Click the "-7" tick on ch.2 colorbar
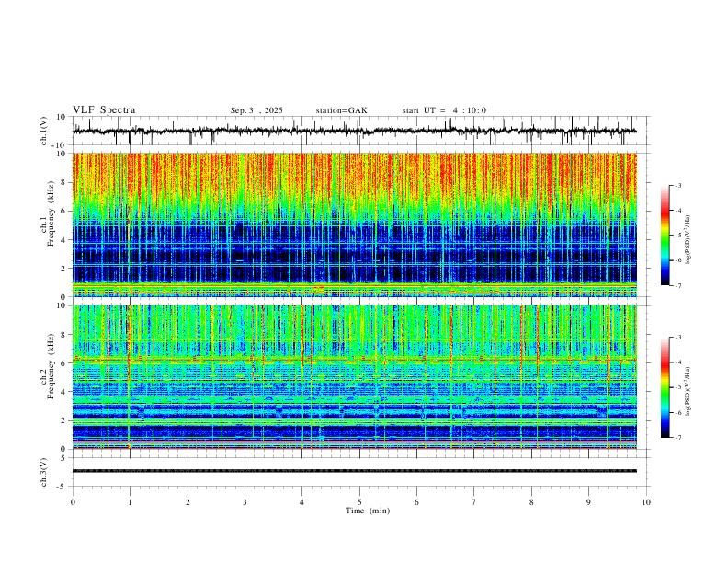This screenshot has width=728, height=563. coord(677,438)
